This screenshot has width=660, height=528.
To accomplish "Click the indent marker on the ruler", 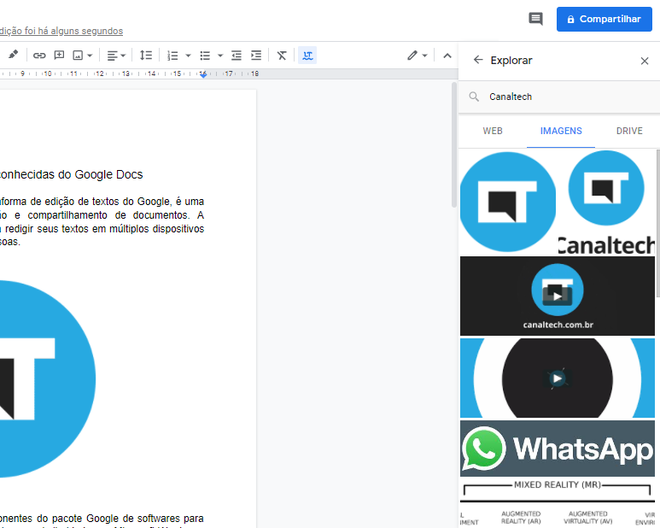I will coord(203,75).
